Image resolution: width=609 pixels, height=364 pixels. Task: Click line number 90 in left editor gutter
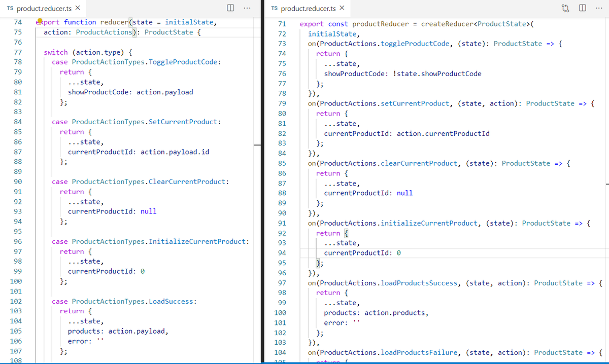tap(17, 182)
